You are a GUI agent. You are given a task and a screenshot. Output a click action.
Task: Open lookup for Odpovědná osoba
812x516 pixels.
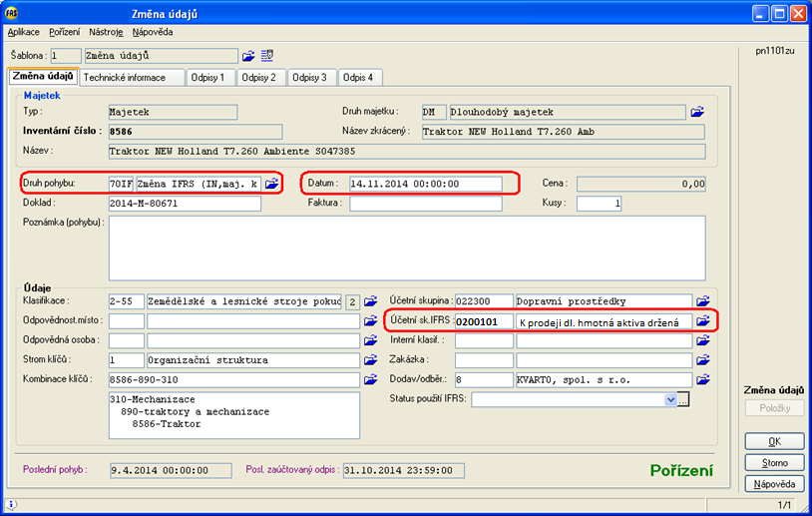coord(371,340)
